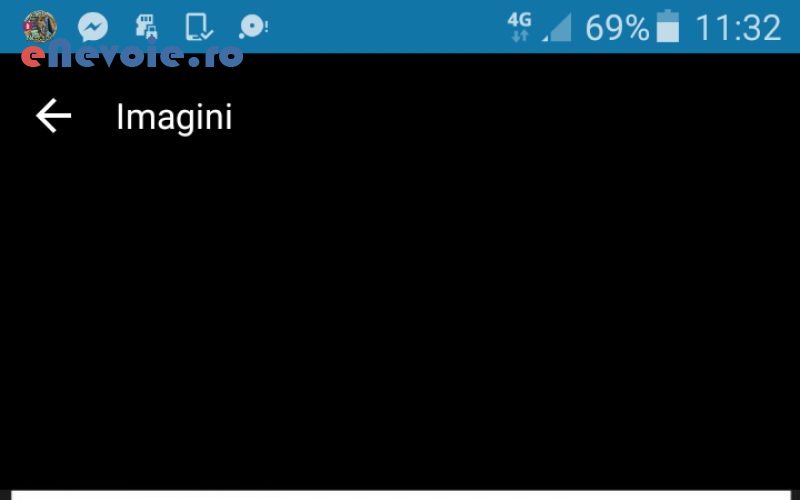
Task: Tap the 11:32 clock
Action: [738, 28]
